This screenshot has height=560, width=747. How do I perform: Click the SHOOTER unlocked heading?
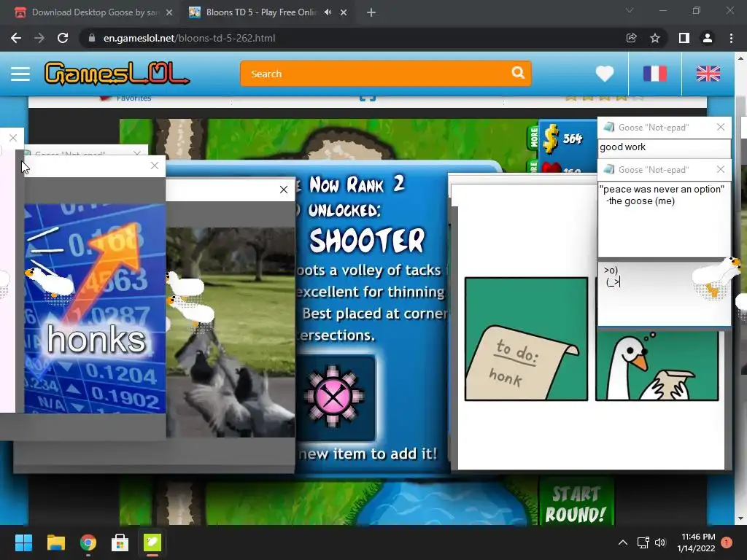coord(366,241)
